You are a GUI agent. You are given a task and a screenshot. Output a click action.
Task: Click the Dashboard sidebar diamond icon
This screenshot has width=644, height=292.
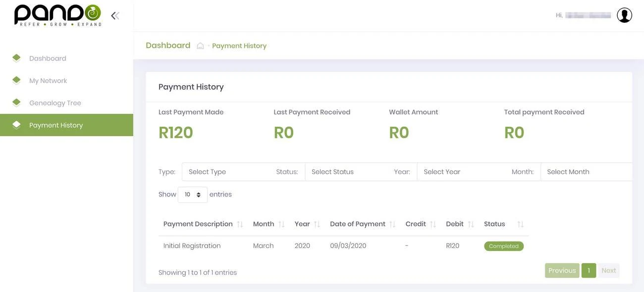point(16,58)
